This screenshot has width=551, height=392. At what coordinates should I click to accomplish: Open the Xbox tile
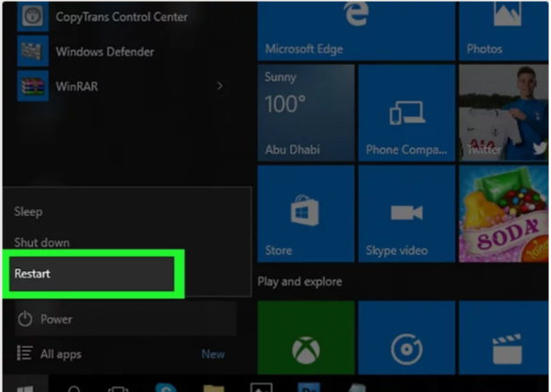point(306,338)
